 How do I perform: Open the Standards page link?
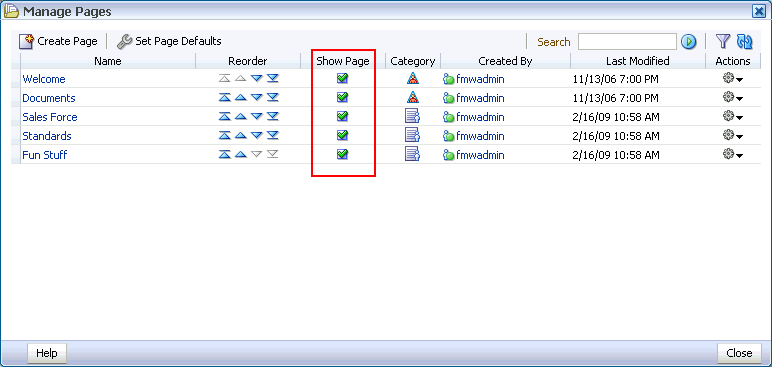pos(47,136)
